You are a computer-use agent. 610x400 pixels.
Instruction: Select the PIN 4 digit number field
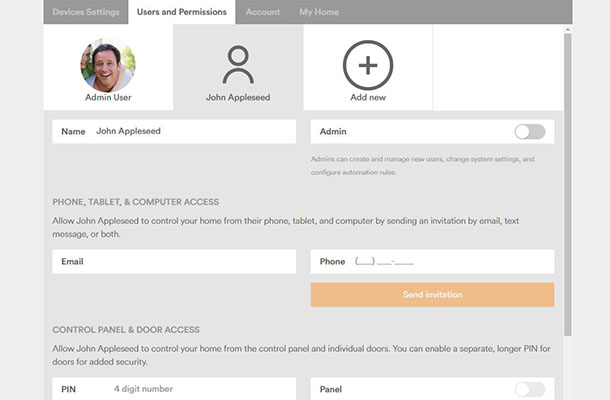coord(174,389)
